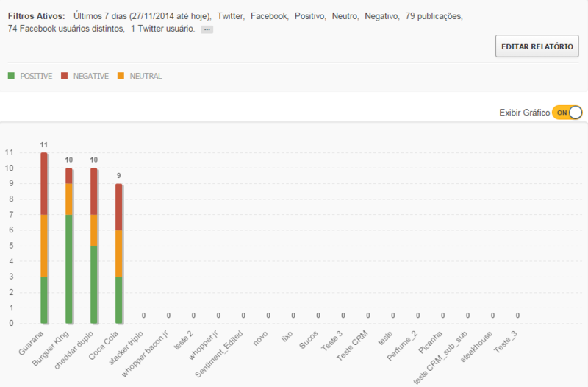Click the Editar Relatório button

pyautogui.click(x=537, y=46)
